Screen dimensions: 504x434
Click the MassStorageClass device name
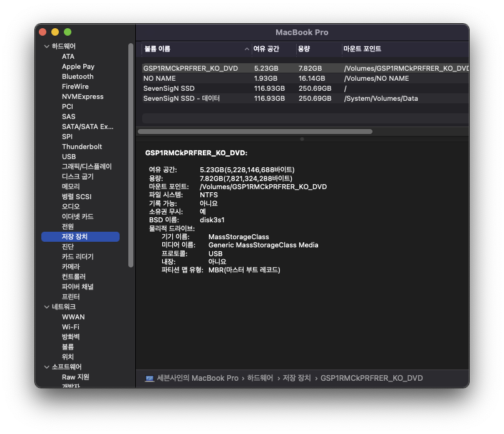tap(239, 237)
